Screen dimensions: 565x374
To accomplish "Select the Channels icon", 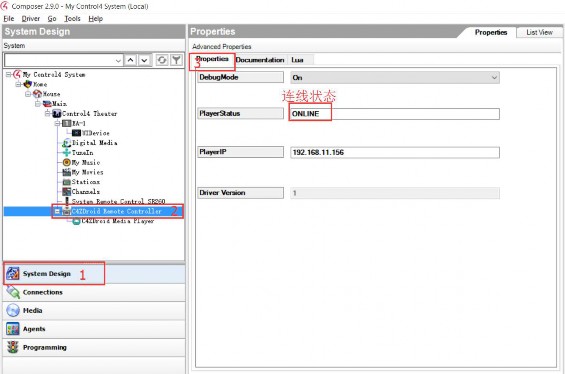I will (67, 192).
